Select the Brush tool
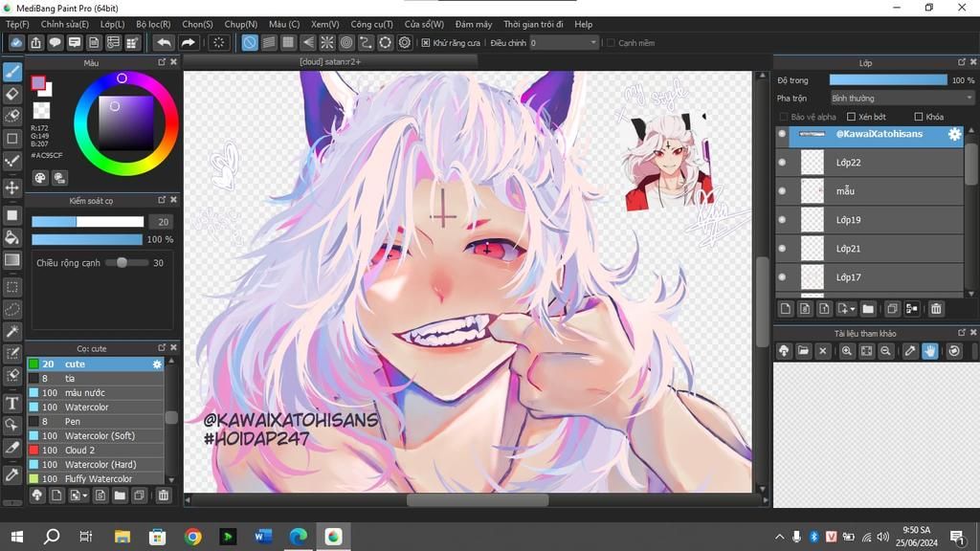The height and width of the screenshot is (551, 980). click(x=12, y=72)
